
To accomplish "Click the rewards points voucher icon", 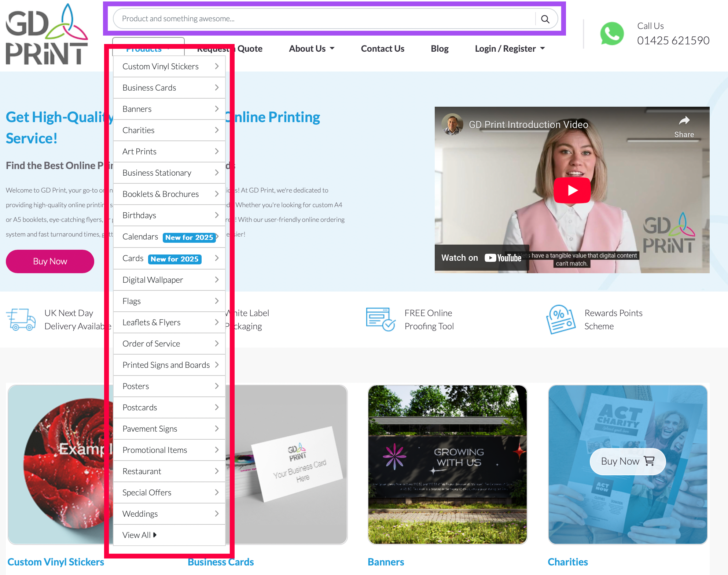I will (560, 319).
